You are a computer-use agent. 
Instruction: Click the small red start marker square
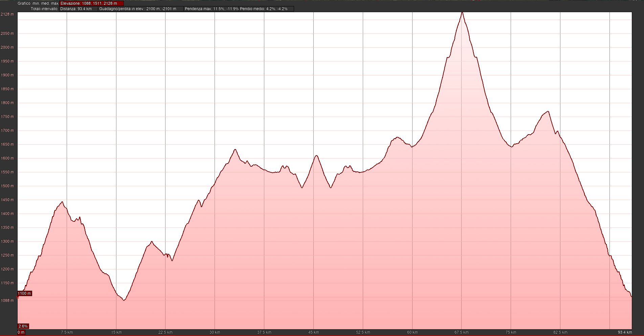tap(18, 297)
